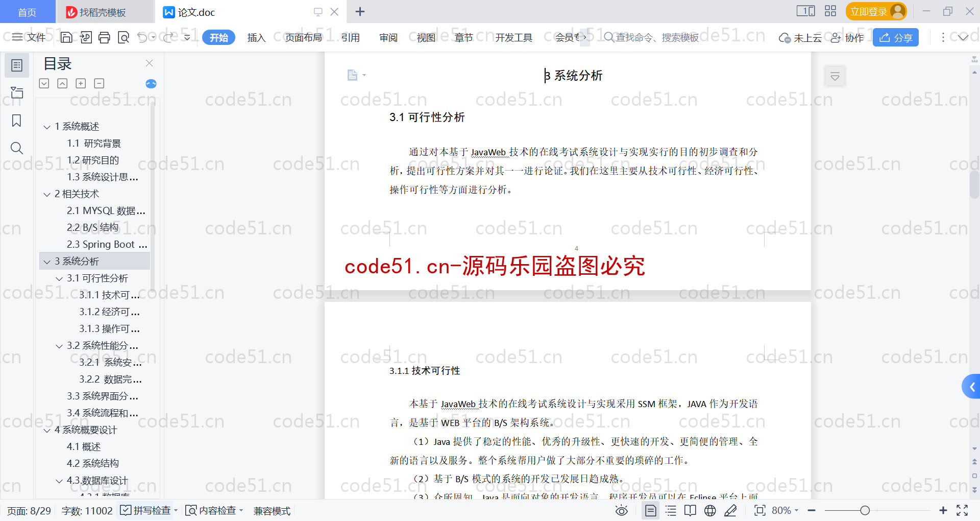Screen dimensions: 980x521
Task: Collapse the 2 相关技术 tree node
Action: tap(47, 194)
